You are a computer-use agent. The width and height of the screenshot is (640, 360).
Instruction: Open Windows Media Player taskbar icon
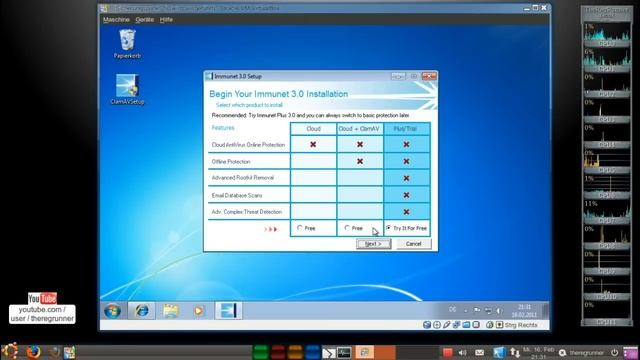click(x=198, y=311)
